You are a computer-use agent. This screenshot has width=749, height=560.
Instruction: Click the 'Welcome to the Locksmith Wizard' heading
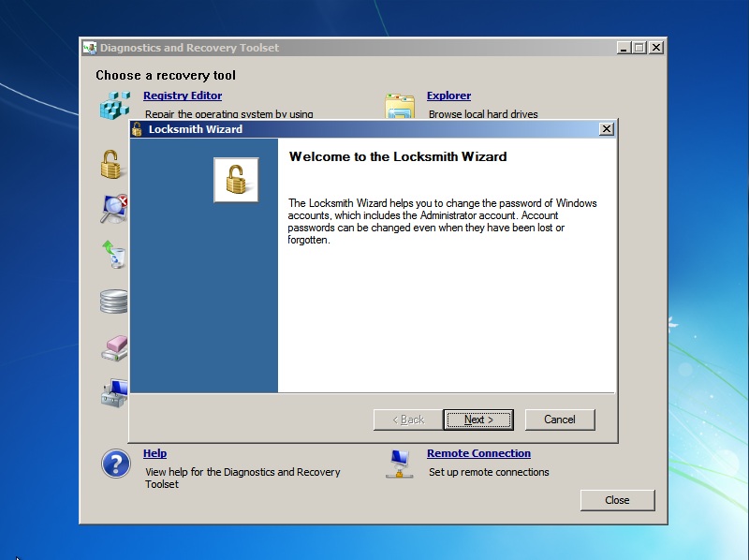click(398, 156)
